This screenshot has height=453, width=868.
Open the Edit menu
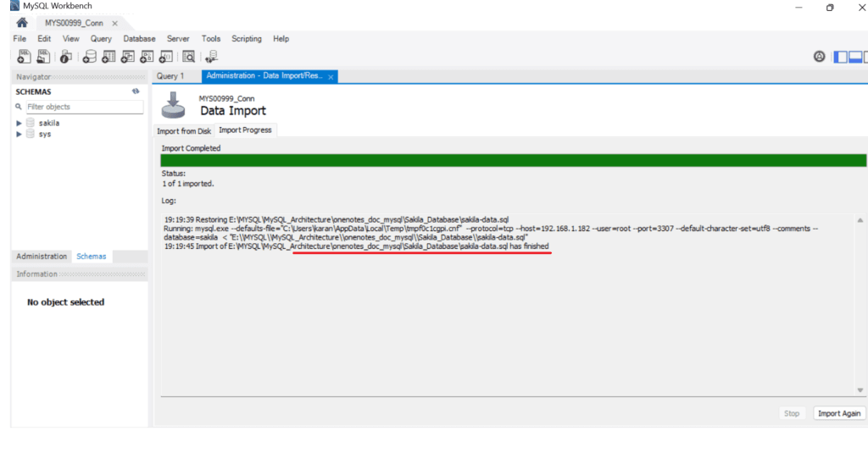tap(44, 39)
